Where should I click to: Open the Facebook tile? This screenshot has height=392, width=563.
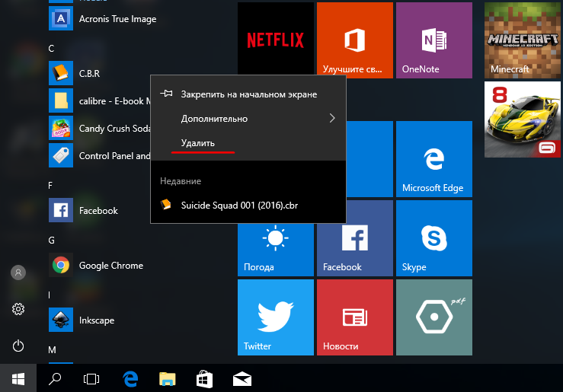[355, 249]
